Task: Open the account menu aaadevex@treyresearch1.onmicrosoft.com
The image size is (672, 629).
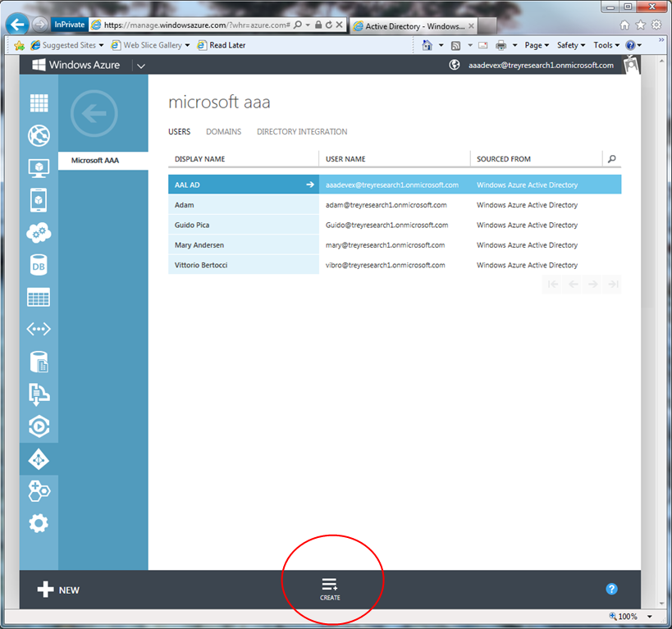Action: coord(541,65)
